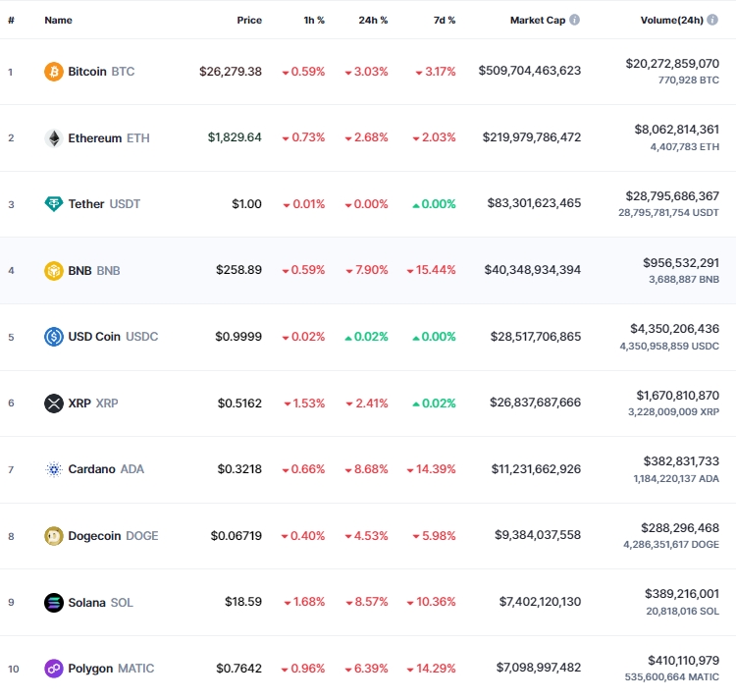Open the XRP name link
The width and height of the screenshot is (736, 700).
[x=93, y=403]
